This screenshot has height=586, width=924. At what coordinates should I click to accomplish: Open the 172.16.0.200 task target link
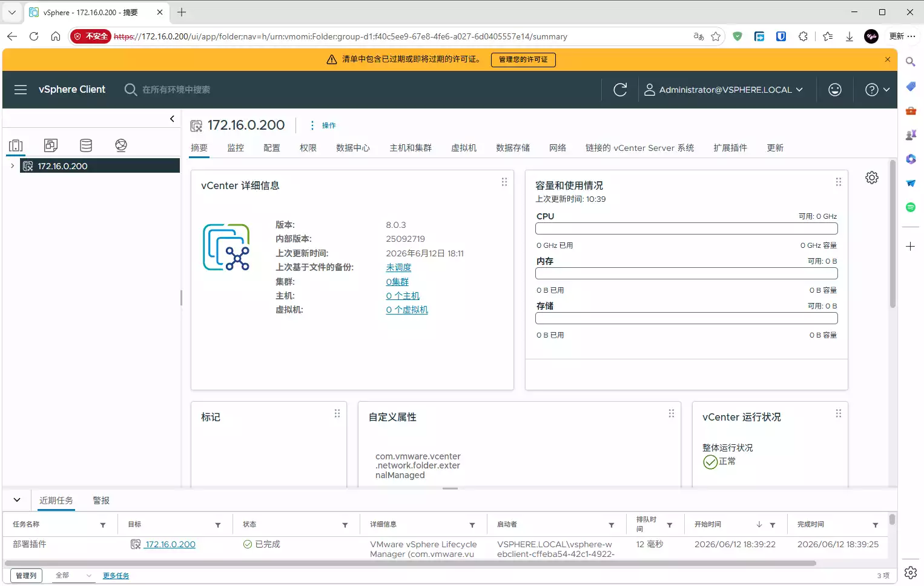[x=170, y=544]
